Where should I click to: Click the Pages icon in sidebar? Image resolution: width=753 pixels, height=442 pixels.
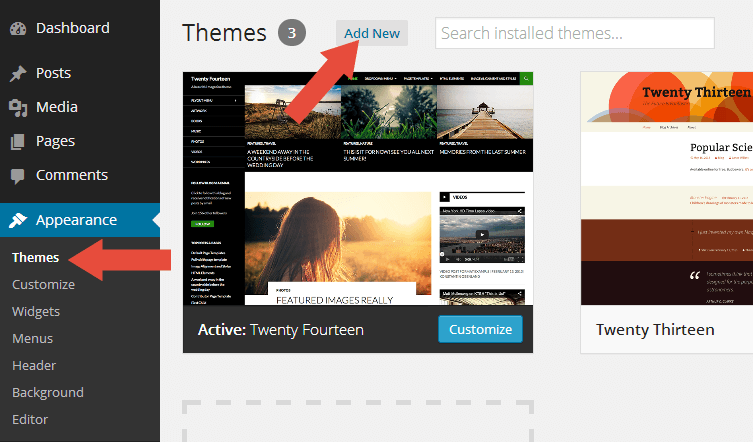(17, 142)
